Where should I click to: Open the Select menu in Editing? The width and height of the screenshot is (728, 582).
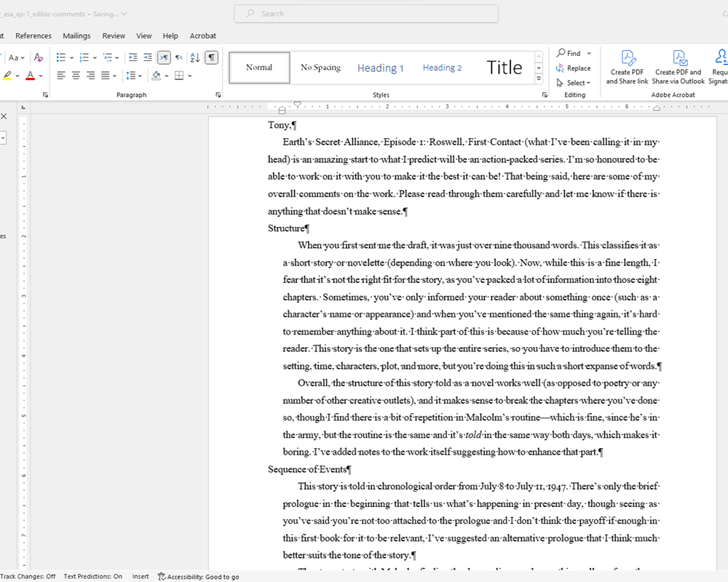[574, 83]
